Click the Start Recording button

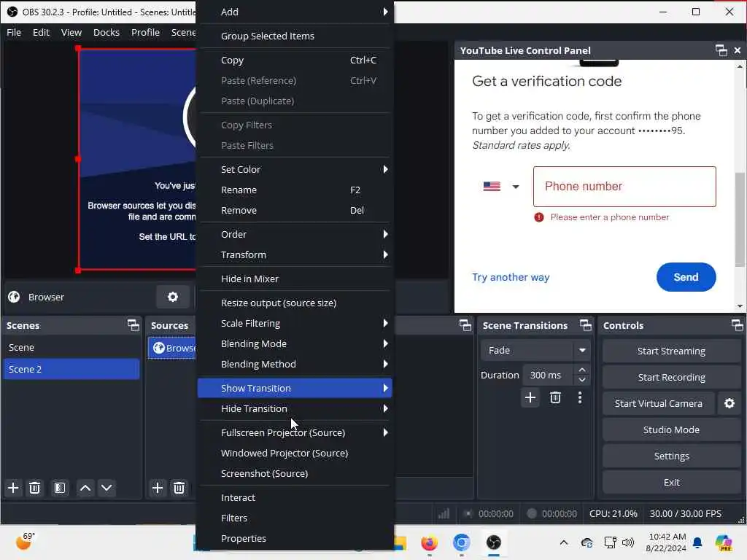[x=671, y=377]
